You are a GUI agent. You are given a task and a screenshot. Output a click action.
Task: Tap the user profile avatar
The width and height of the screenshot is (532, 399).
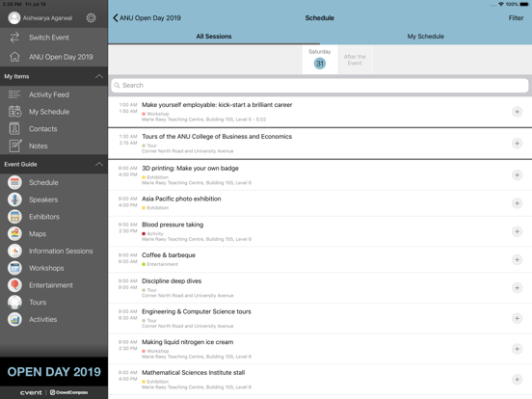[x=14, y=18]
